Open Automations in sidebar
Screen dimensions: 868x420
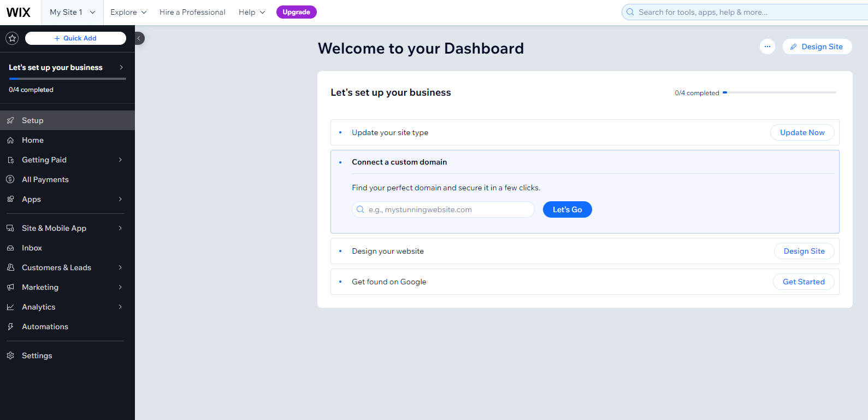(x=67, y=326)
